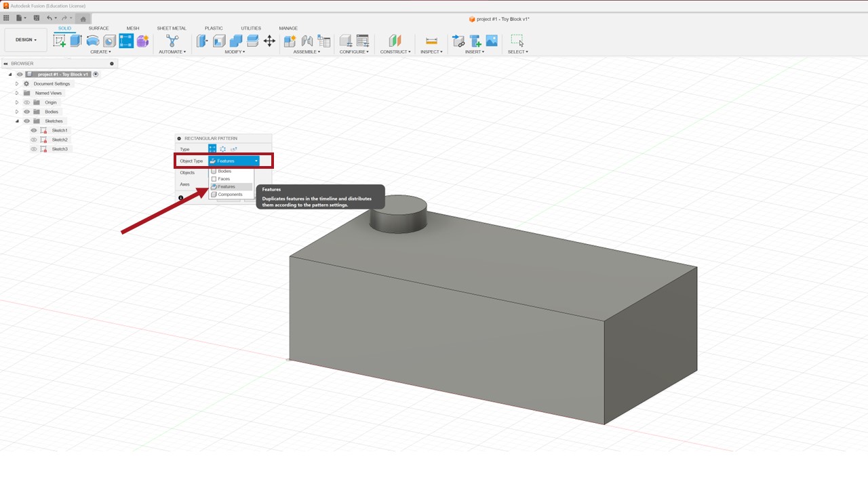Select the Create Form purple icon

142,41
